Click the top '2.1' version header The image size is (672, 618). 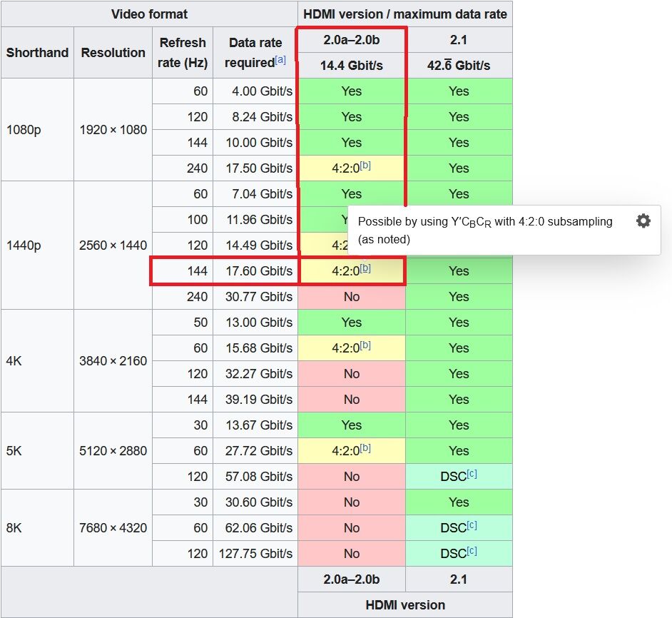coord(459,40)
